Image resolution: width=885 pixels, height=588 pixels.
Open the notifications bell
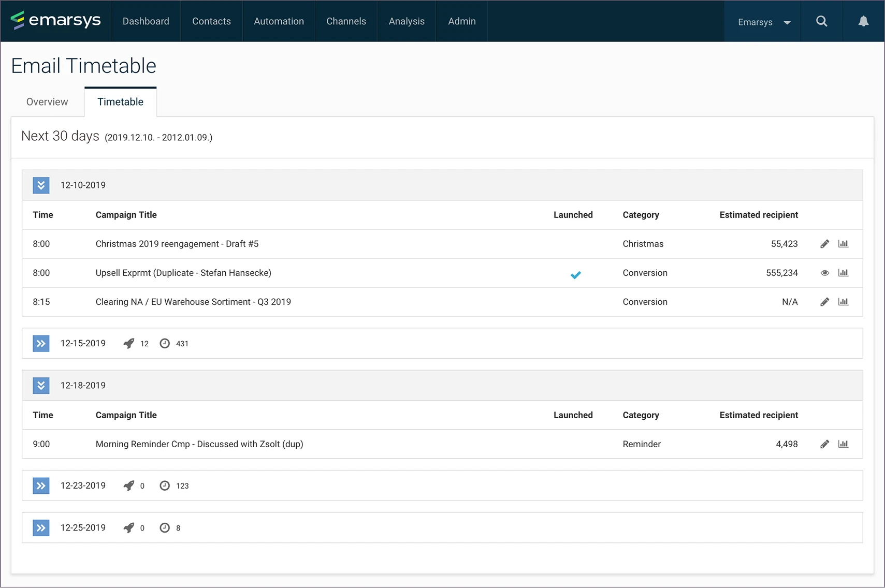(863, 21)
